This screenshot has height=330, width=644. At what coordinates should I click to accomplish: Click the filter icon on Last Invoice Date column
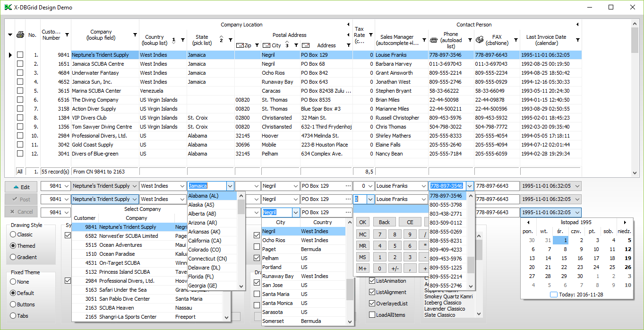click(x=577, y=40)
